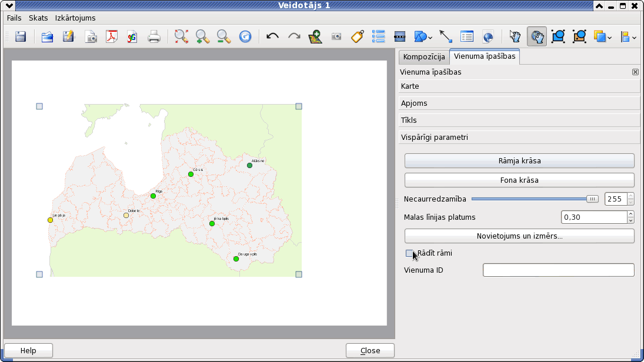Select the Add legend tool
The height and width of the screenshot is (362, 644).
coord(378,36)
